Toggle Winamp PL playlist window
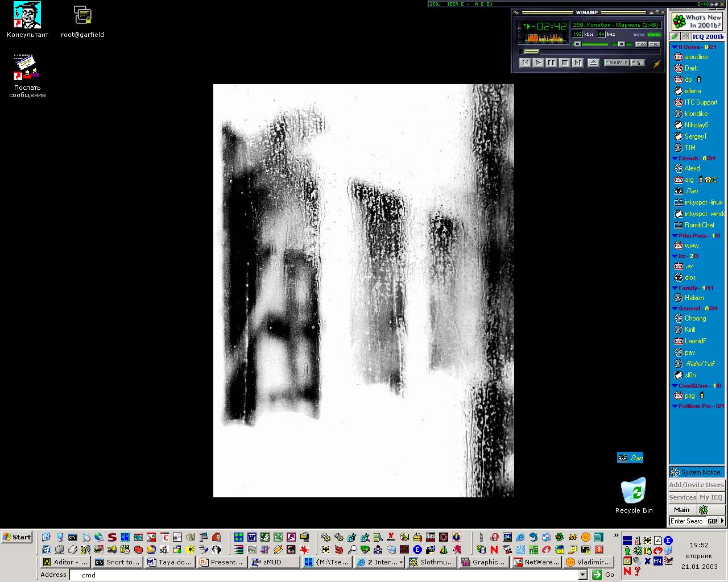This screenshot has height=582, width=728. coord(655,44)
